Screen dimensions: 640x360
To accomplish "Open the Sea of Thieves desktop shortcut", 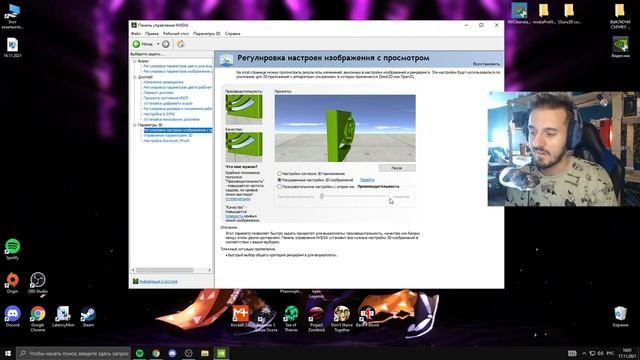I will [291, 318].
